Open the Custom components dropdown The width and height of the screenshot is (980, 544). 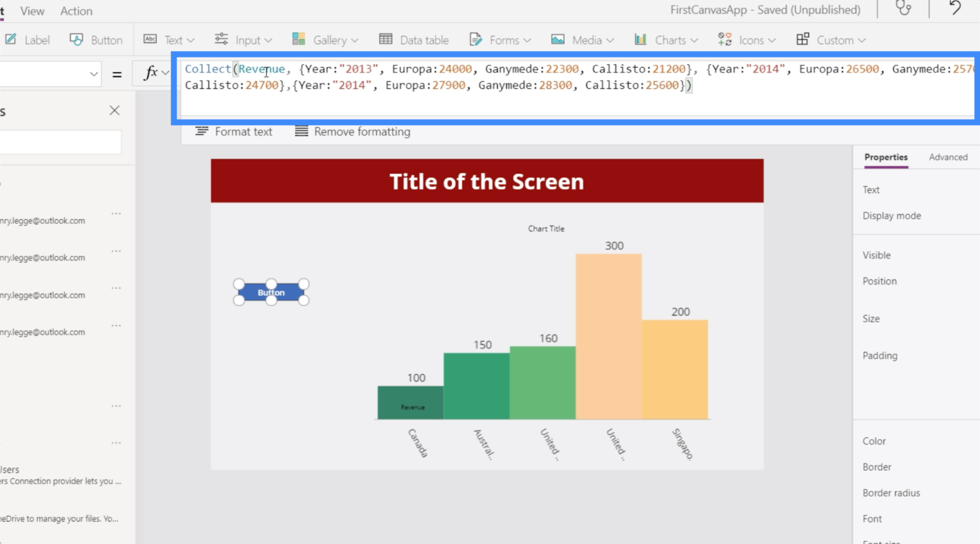click(831, 40)
